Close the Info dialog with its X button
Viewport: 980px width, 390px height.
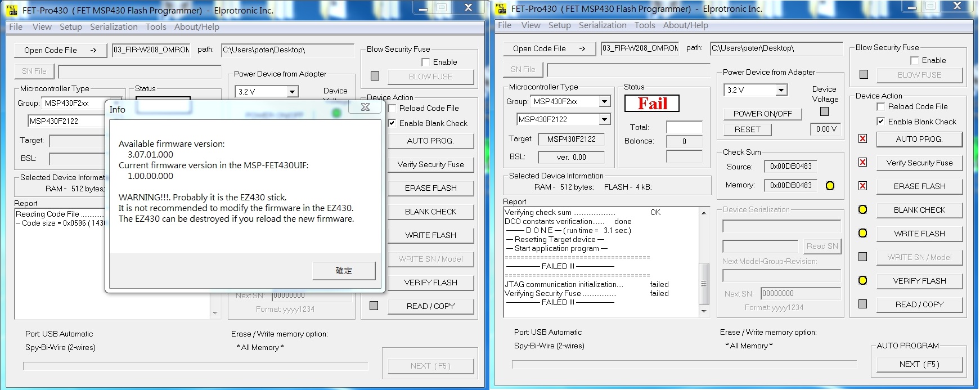coord(365,107)
